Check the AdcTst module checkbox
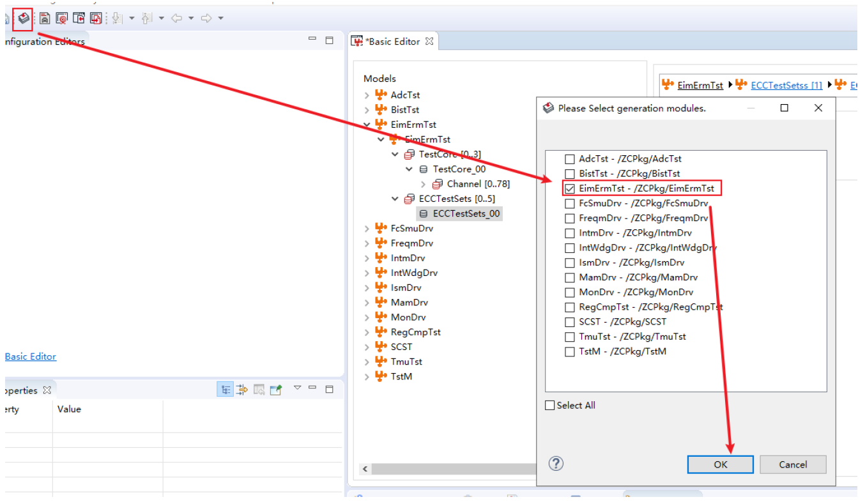 click(x=570, y=159)
